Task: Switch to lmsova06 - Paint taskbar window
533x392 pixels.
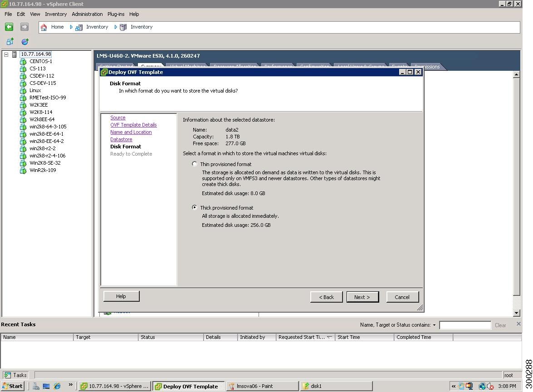Action: point(262,386)
